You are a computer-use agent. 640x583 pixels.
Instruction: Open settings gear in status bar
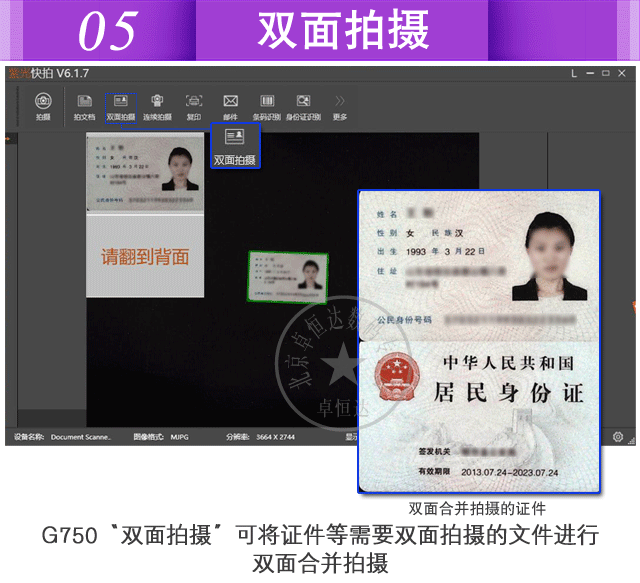tap(618, 436)
